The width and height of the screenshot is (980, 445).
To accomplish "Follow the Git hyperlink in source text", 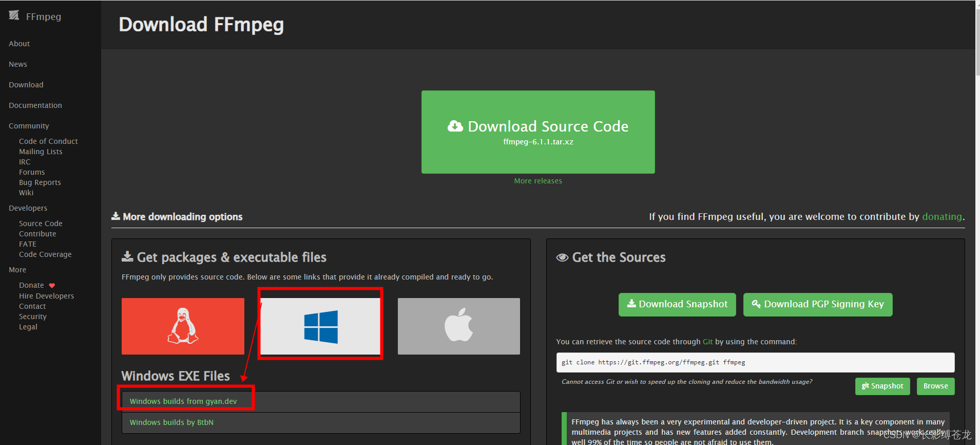I will [707, 342].
